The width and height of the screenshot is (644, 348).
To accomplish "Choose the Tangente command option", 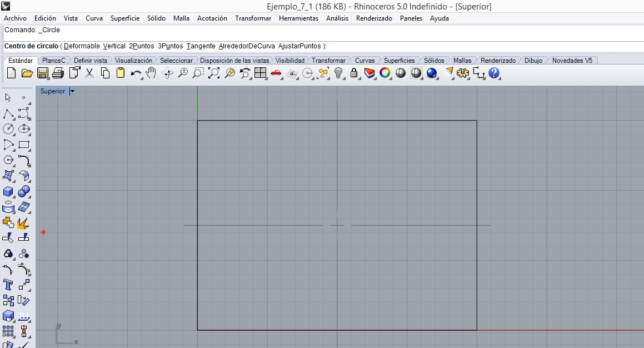I will tap(201, 46).
